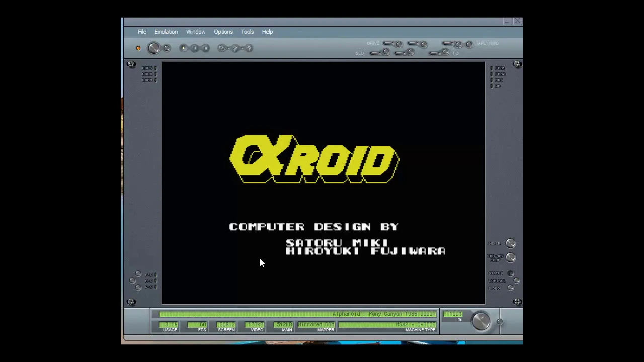The height and width of the screenshot is (362, 644).
Task: Expand dropdown arrow next to wrench icon
Action: (242, 48)
